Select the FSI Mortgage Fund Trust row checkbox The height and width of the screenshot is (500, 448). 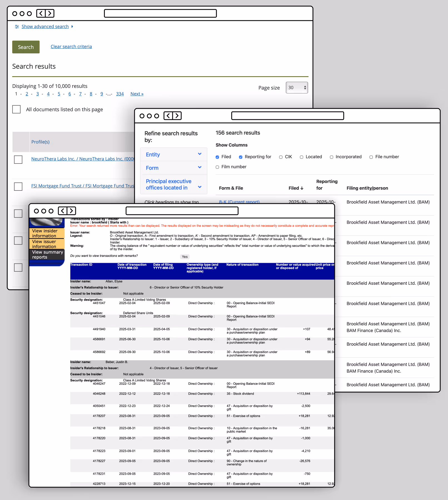(x=18, y=187)
